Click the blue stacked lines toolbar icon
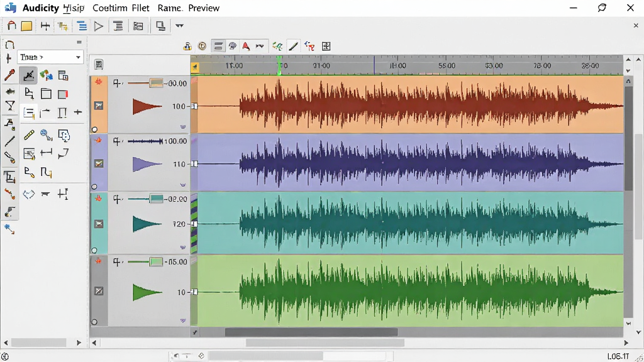The image size is (644, 362). point(82,26)
